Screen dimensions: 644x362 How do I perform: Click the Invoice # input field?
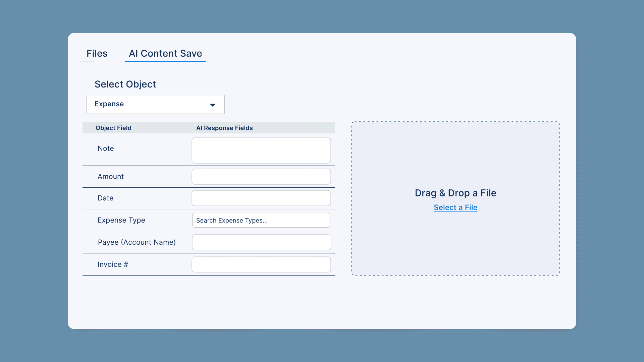point(261,264)
